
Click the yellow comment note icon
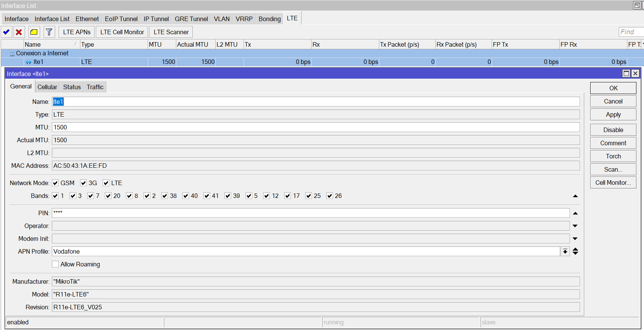click(34, 32)
